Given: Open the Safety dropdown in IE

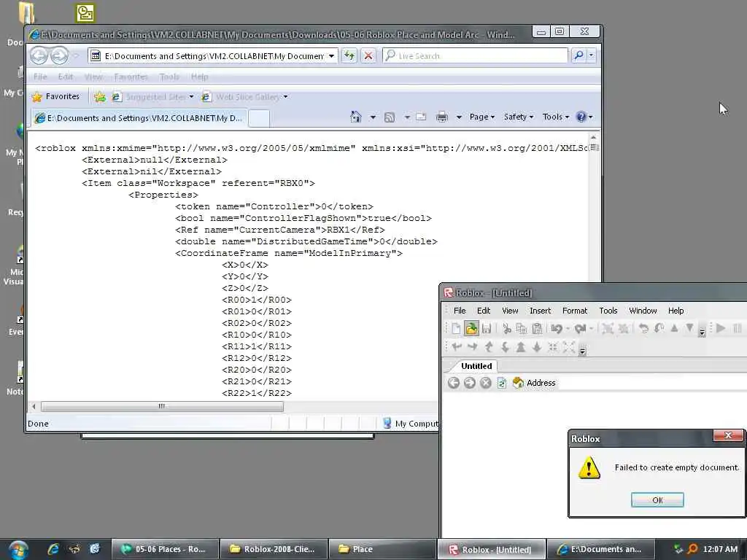Looking at the screenshot, I should click(519, 117).
